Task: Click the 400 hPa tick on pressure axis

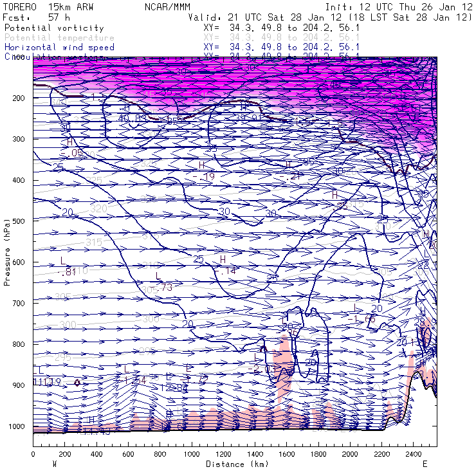Action: point(19,180)
